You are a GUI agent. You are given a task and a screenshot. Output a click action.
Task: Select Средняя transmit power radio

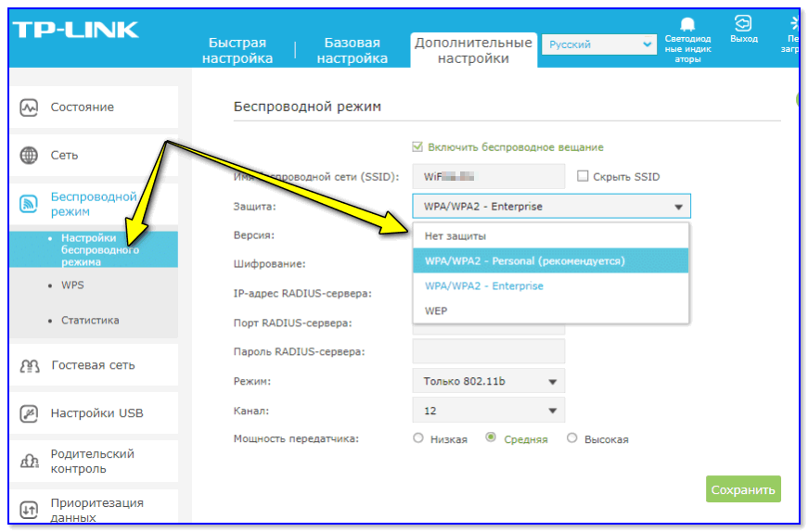[x=491, y=437]
